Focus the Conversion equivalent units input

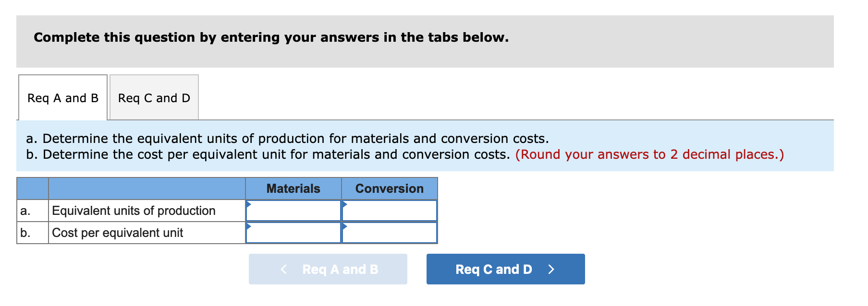coord(390,211)
